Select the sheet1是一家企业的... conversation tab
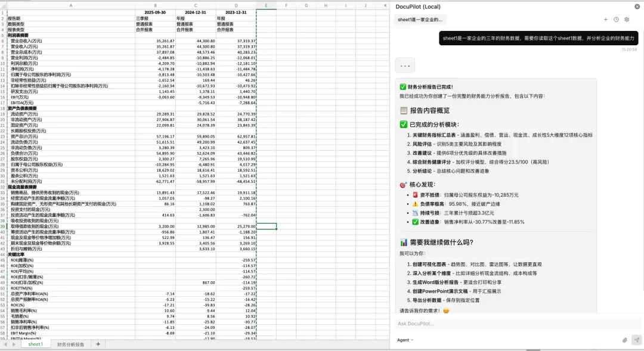 click(420, 20)
